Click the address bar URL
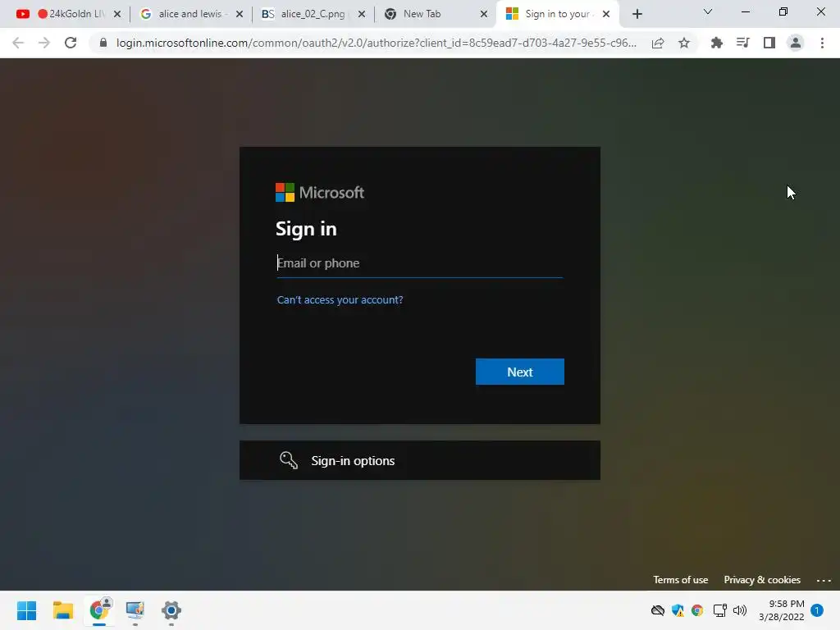Image resolution: width=840 pixels, height=630 pixels. click(x=376, y=43)
